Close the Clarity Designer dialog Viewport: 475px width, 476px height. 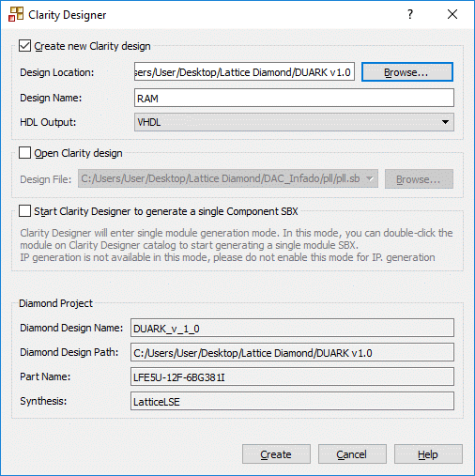452,14
